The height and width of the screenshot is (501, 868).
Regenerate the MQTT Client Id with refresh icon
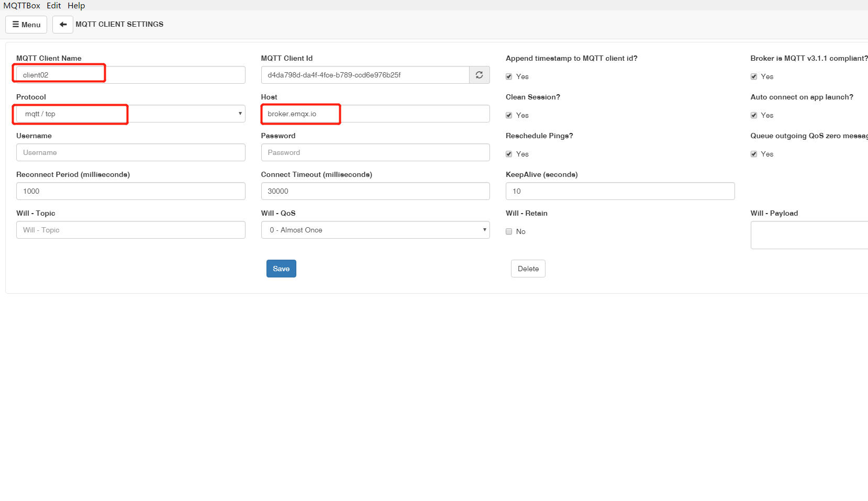pyautogui.click(x=479, y=75)
